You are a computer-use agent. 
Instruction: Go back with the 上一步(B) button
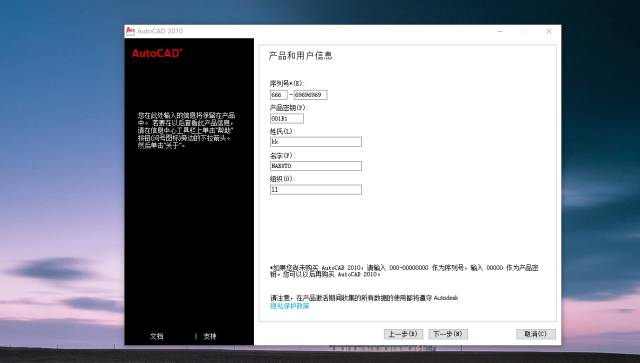pos(403,334)
